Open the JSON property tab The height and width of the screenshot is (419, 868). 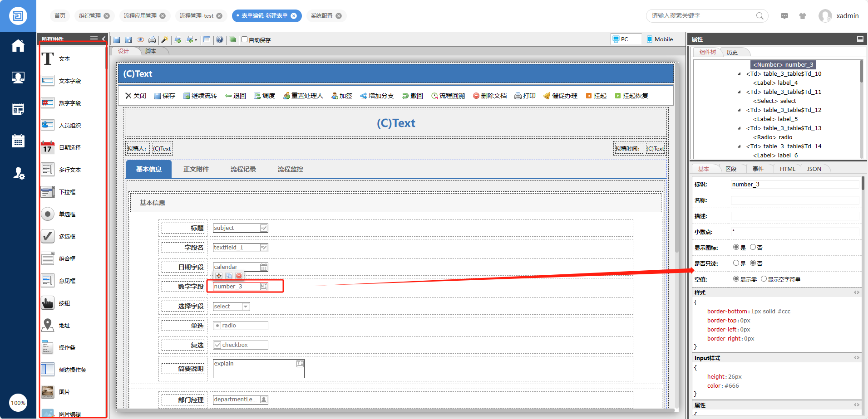(814, 169)
